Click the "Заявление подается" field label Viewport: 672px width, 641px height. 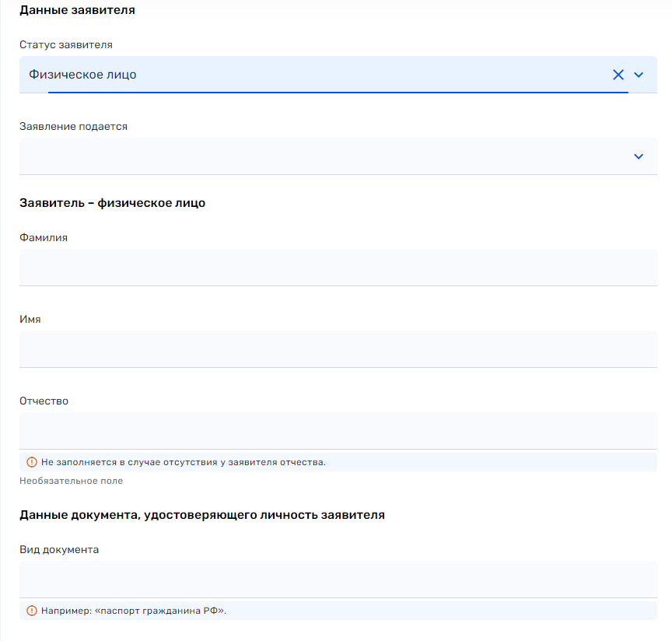73,126
